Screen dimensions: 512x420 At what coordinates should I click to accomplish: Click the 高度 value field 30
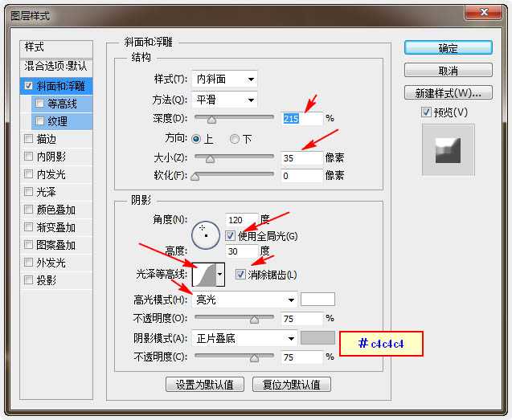click(x=241, y=251)
